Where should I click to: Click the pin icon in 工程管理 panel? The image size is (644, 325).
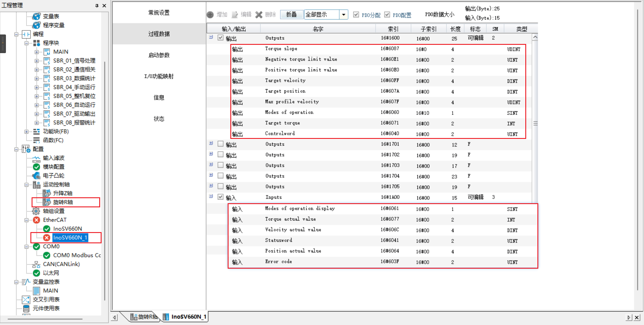(x=97, y=6)
